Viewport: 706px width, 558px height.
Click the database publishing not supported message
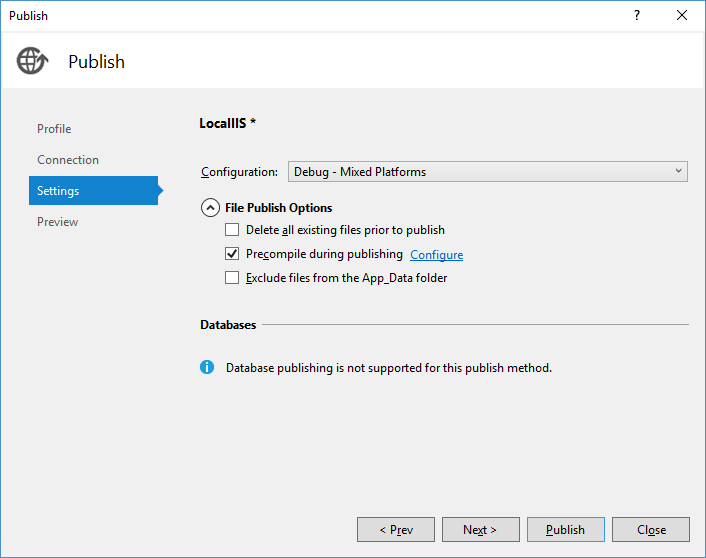[x=389, y=368]
